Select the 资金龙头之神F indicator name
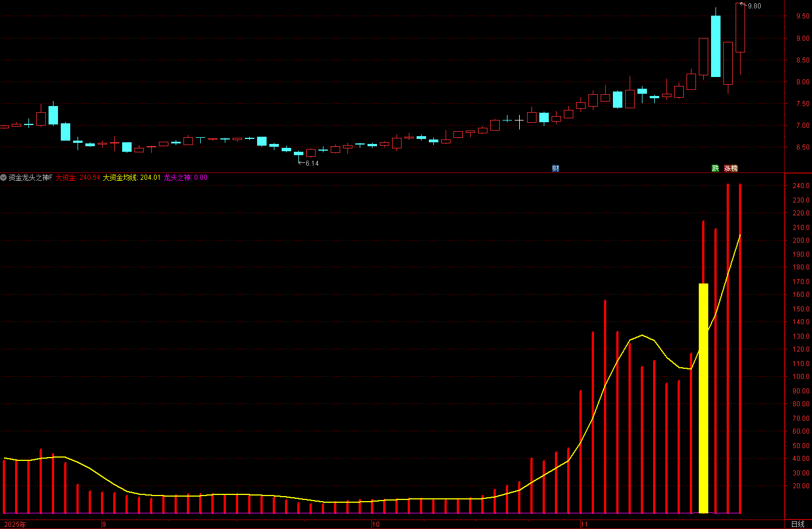812x529 pixels. click(30, 177)
